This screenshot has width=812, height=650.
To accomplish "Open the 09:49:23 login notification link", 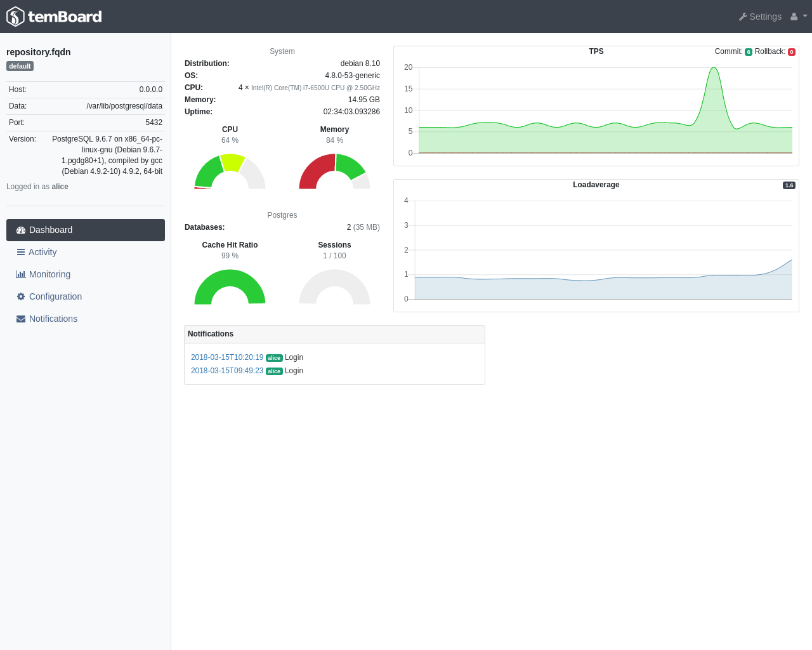I will 226,371.
